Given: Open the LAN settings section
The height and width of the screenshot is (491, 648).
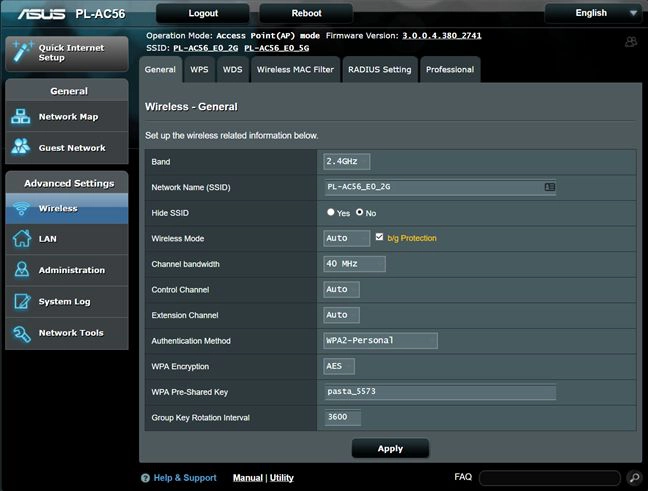Looking at the screenshot, I should pyautogui.click(x=67, y=239).
